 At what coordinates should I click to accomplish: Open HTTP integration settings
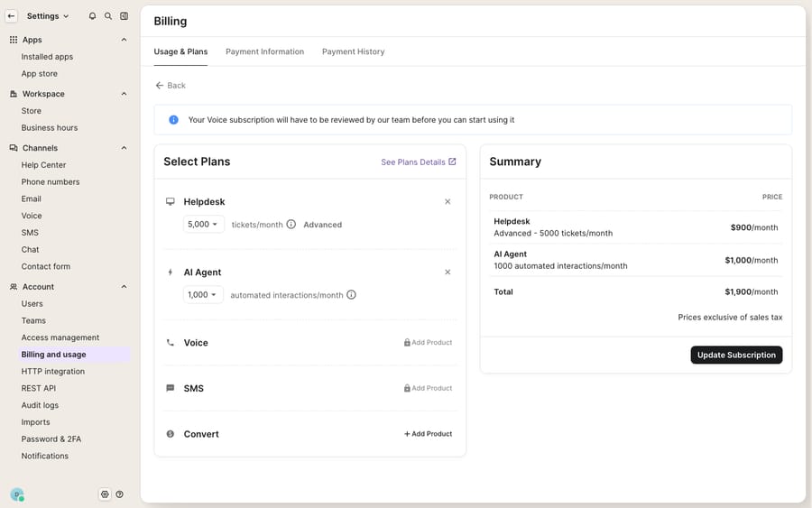(53, 371)
